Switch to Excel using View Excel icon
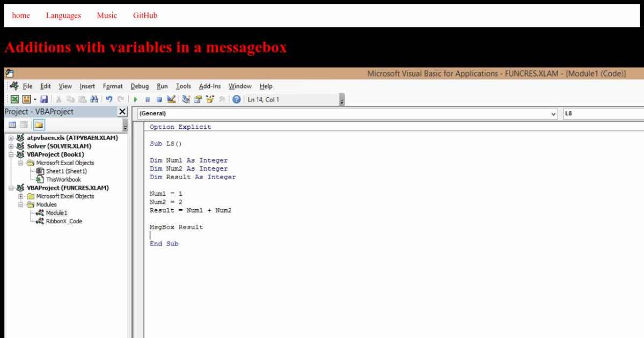The height and width of the screenshot is (338, 644). point(14,99)
